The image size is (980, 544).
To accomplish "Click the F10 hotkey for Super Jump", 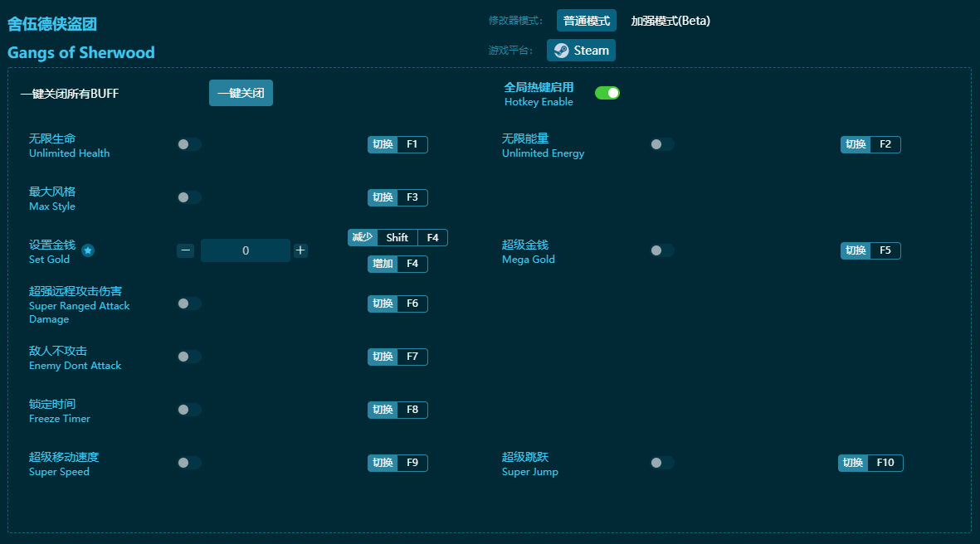I will [x=885, y=463].
